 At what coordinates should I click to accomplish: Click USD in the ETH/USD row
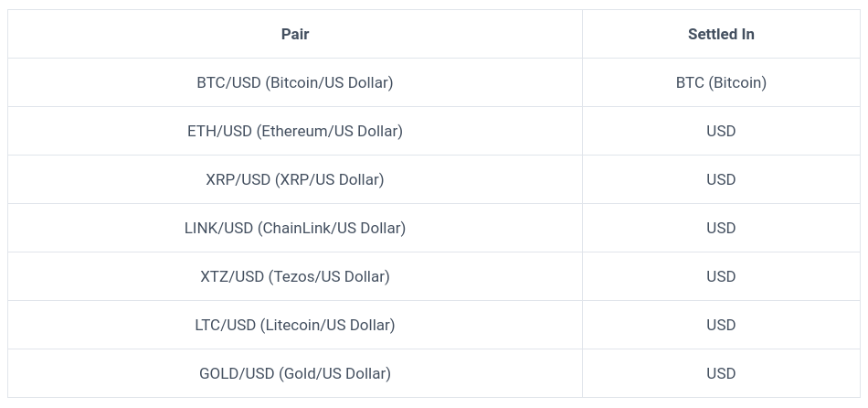(721, 132)
